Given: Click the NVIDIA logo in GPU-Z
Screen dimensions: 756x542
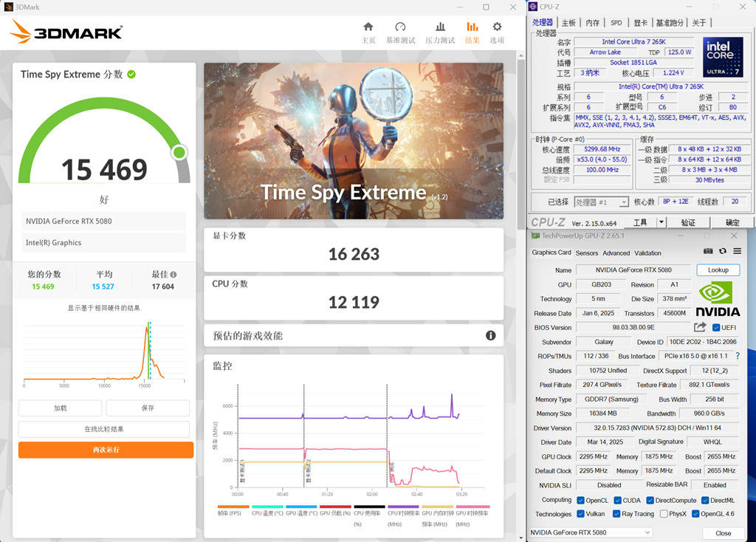Looking at the screenshot, I should click(x=718, y=300).
